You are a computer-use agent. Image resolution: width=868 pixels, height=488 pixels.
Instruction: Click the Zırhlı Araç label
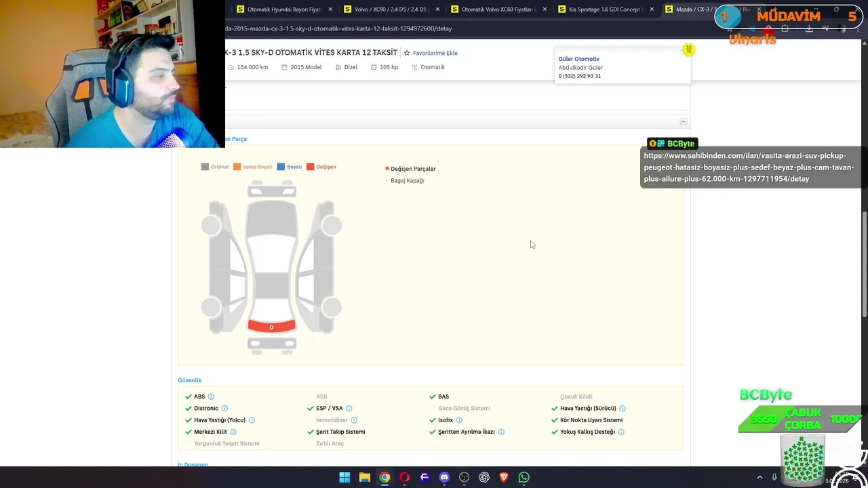(x=330, y=444)
